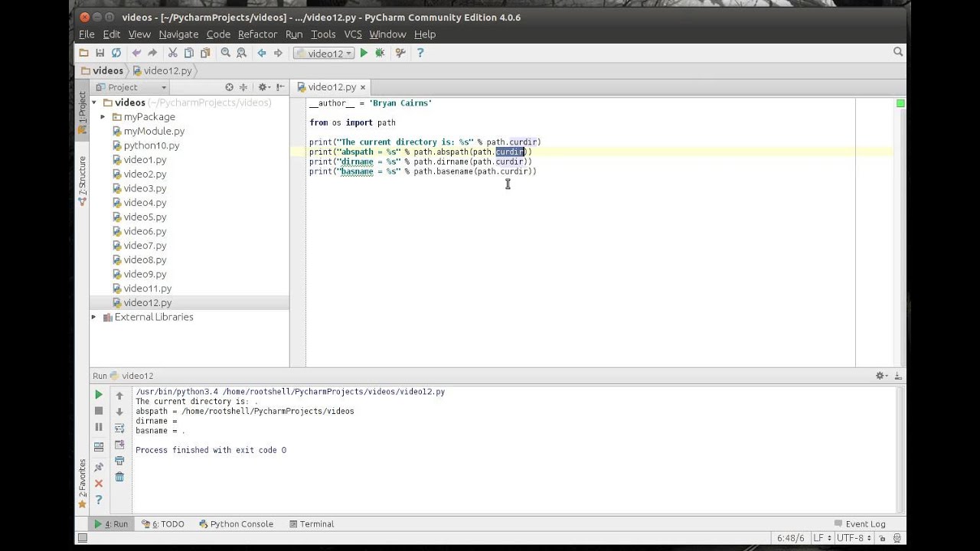This screenshot has width=980, height=551.
Task: Toggle the 7: Structure side tab
Action: (83, 181)
